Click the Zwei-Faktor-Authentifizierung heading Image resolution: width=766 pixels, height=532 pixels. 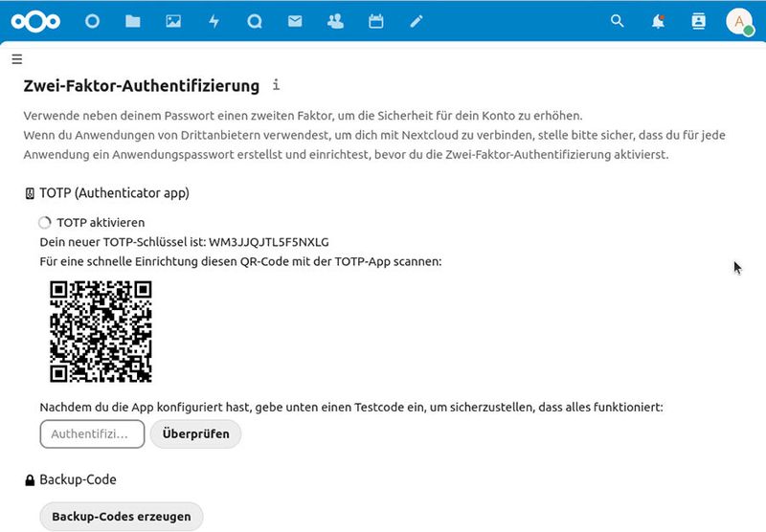(x=142, y=85)
